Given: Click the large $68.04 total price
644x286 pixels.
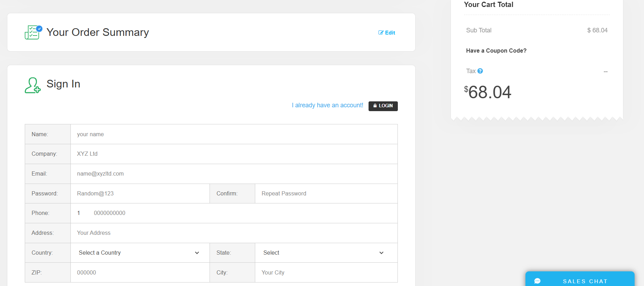Looking at the screenshot, I should pyautogui.click(x=487, y=92).
